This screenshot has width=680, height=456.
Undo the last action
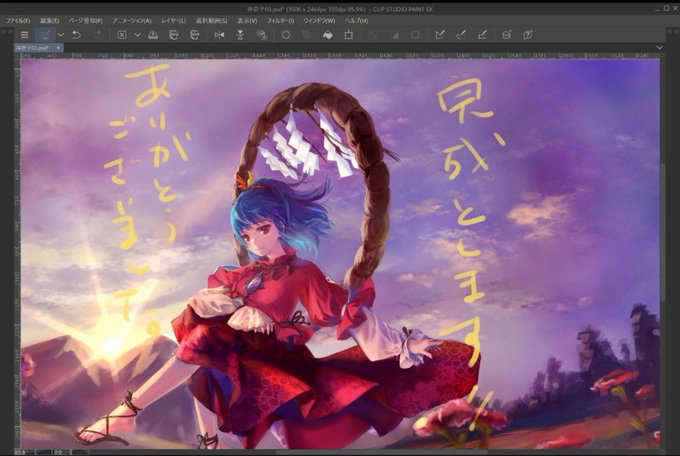pyautogui.click(x=76, y=35)
